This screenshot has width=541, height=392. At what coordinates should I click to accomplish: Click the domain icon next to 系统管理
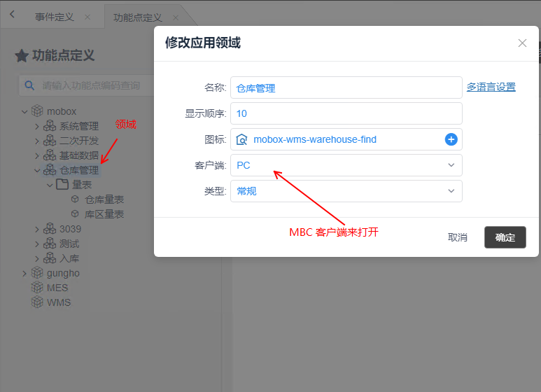point(50,127)
